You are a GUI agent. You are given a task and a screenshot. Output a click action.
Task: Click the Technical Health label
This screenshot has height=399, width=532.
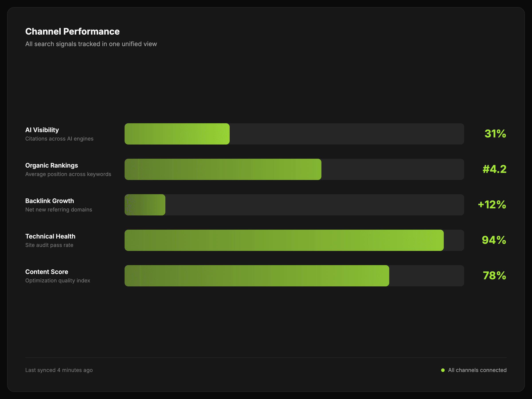coord(50,237)
